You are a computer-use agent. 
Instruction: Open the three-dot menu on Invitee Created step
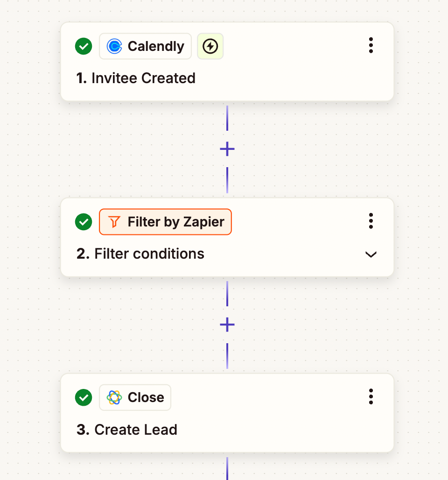(371, 45)
